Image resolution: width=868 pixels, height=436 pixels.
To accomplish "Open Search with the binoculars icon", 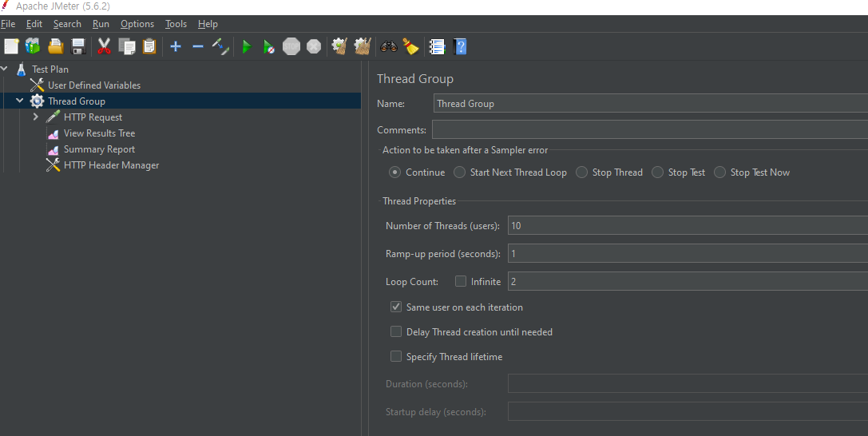I will pos(389,46).
